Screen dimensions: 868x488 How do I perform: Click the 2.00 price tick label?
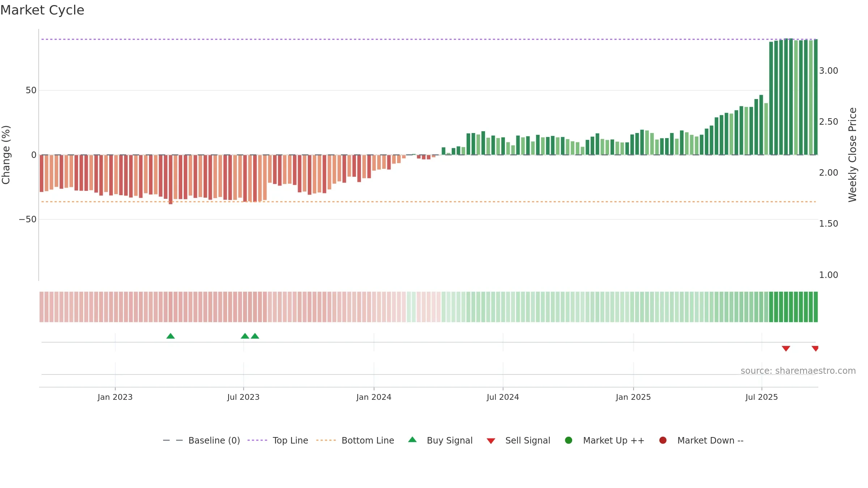829,173
